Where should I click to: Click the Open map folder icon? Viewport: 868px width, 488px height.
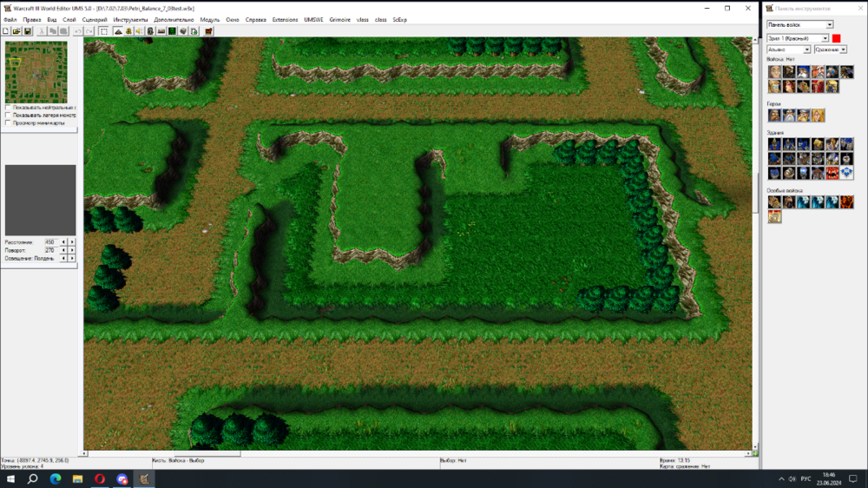click(x=16, y=31)
